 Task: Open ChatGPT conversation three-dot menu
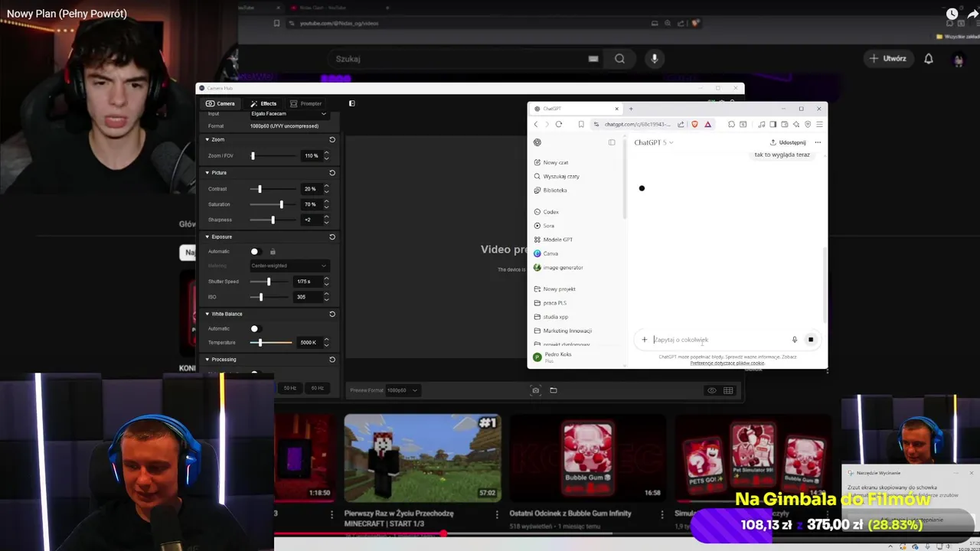tap(818, 142)
